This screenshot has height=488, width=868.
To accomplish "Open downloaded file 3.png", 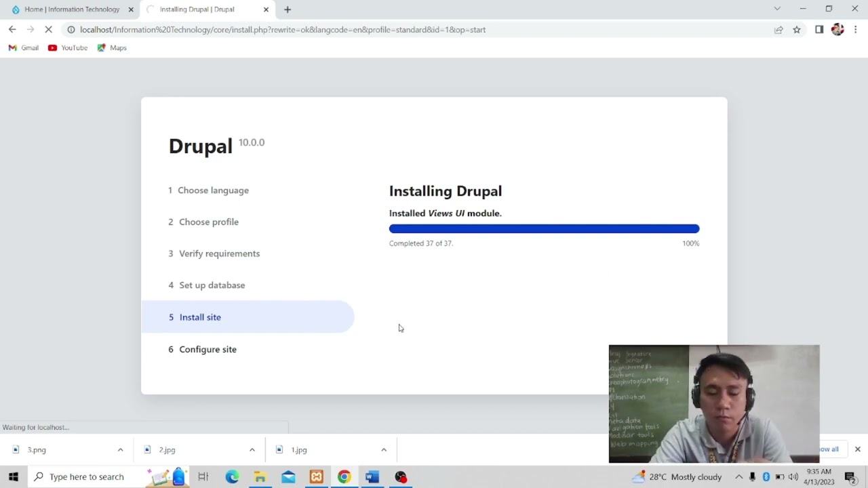I will (37, 450).
